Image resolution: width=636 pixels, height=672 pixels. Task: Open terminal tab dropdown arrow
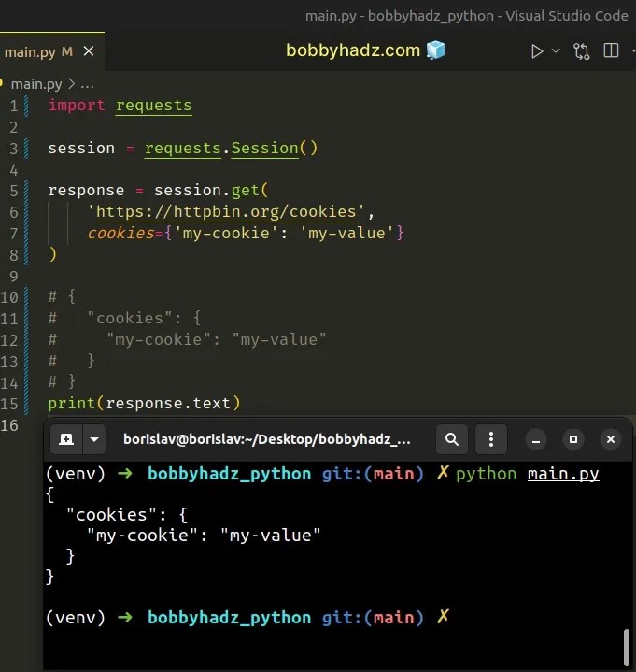pos(94,439)
